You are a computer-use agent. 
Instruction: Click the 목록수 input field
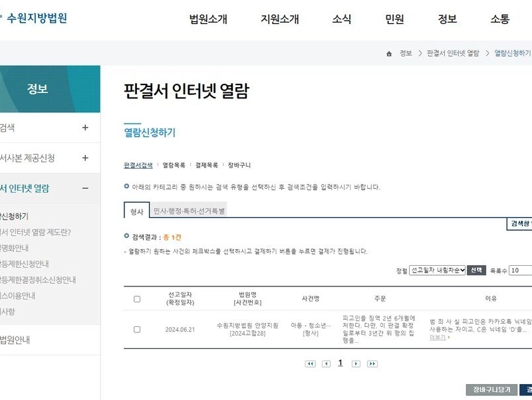[521, 270]
